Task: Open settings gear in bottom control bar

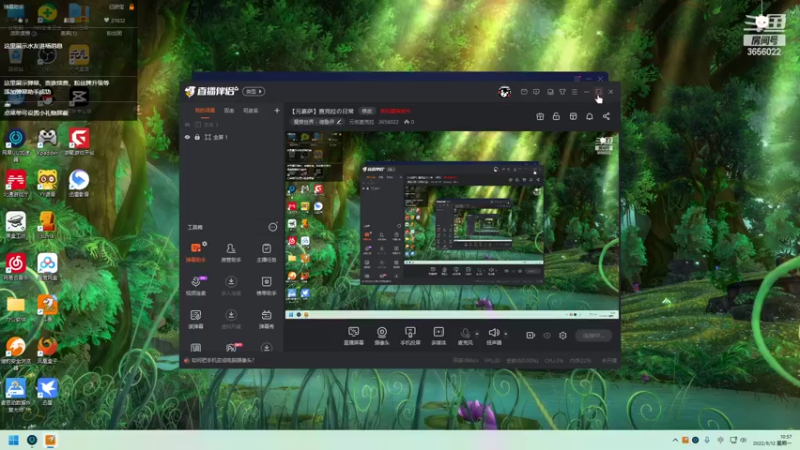Action: tap(563, 335)
